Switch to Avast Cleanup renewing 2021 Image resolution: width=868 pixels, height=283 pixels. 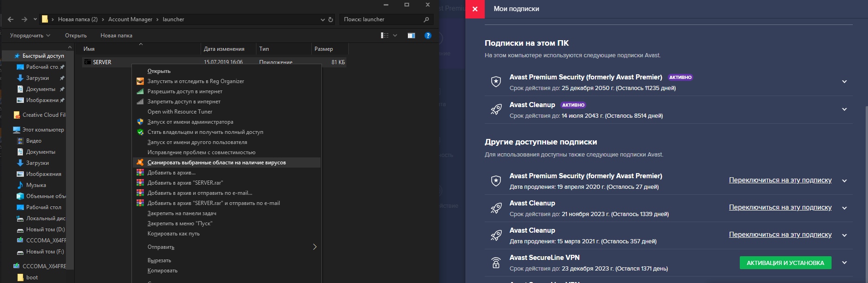pos(780,235)
